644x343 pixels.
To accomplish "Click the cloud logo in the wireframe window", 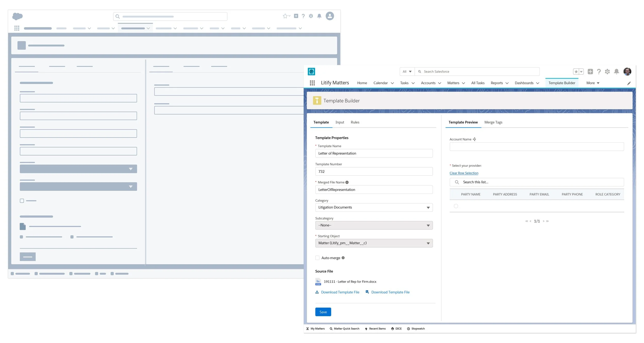I will click(18, 16).
